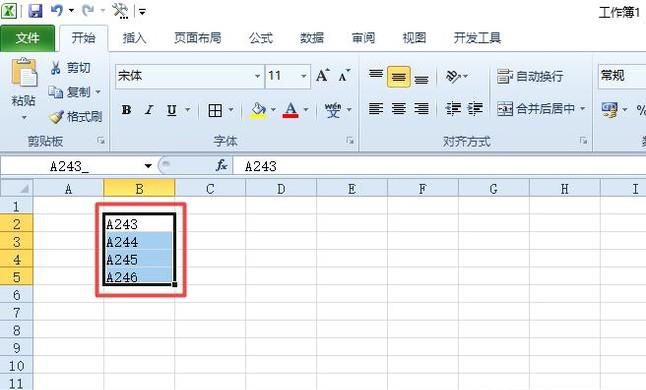Viewport: 646px width, 390px height.
Task: Click the 复制 copy button
Action: click(x=69, y=92)
